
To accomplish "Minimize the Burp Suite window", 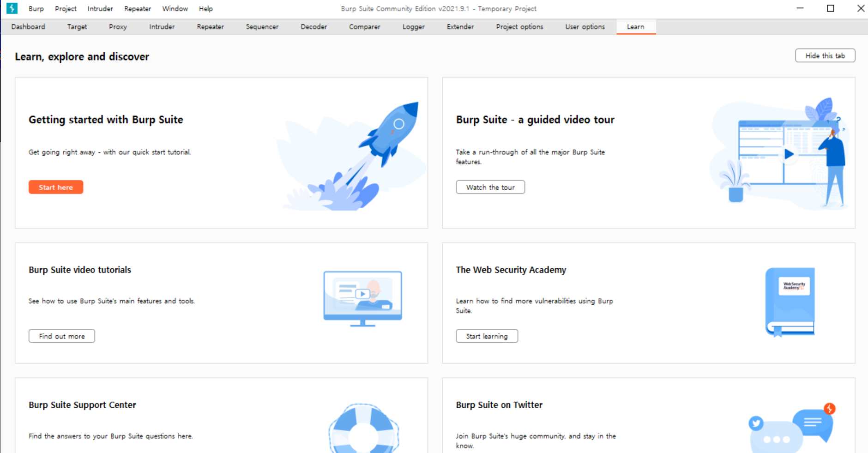I will click(x=800, y=8).
